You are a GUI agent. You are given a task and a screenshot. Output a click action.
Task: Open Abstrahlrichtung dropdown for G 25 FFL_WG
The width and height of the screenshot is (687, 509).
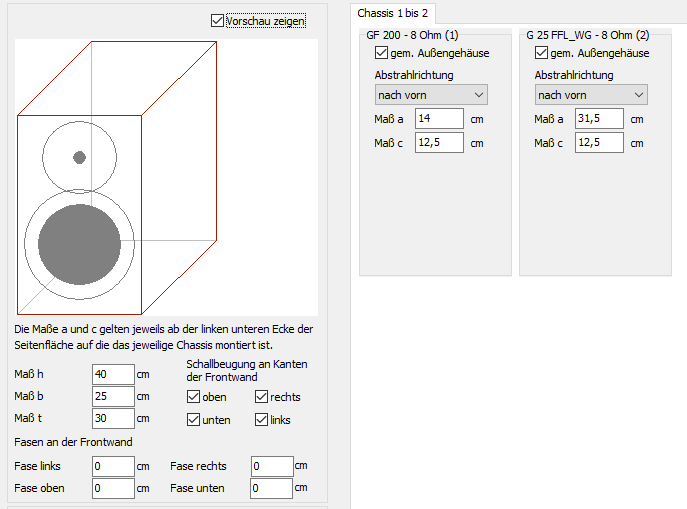click(591, 95)
